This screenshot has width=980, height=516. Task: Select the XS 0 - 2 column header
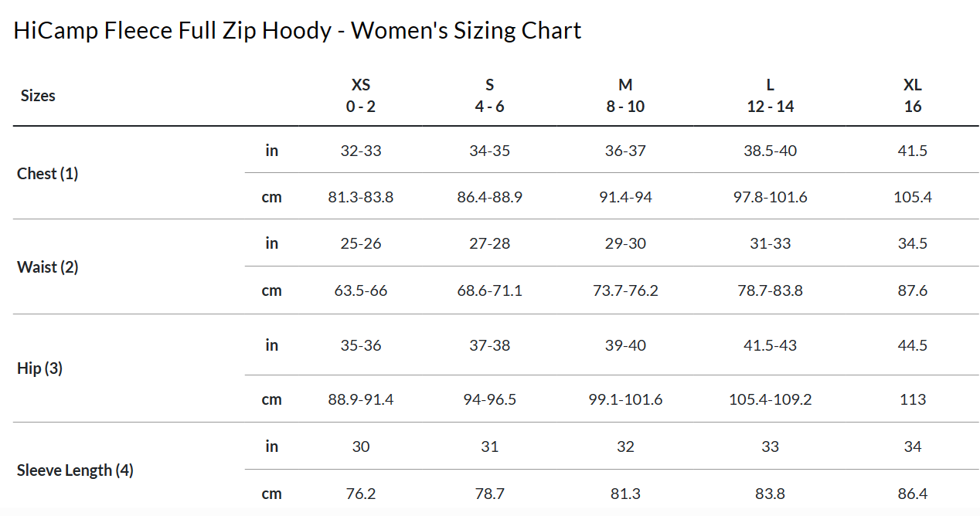[x=361, y=96]
